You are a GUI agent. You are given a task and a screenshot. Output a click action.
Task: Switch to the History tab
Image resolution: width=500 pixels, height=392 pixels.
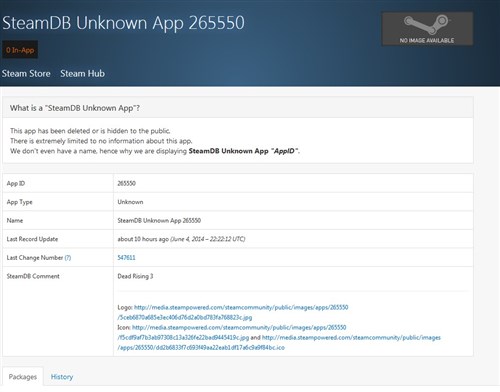[x=62, y=377]
